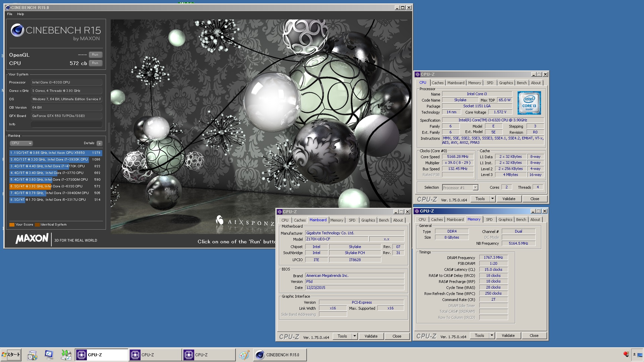The image size is (644, 362).
Task: Select the Xeon X5650 ranking row
Action: pos(55,153)
